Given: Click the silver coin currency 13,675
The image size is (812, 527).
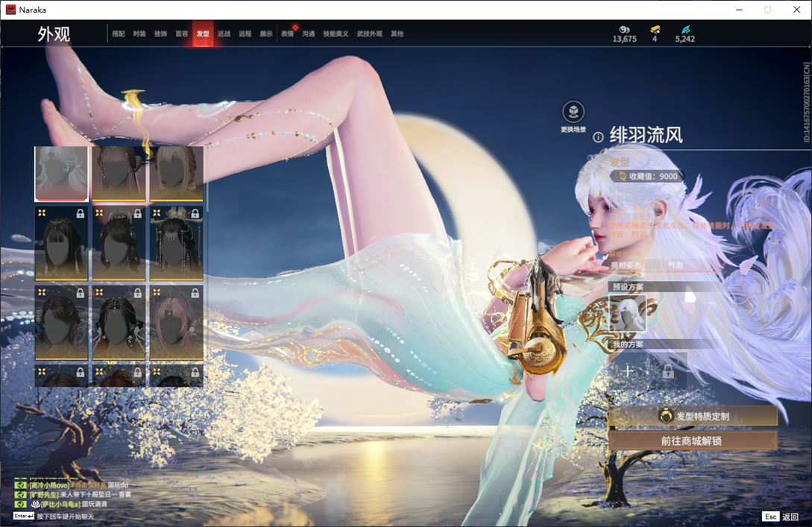Looking at the screenshot, I should (625, 34).
